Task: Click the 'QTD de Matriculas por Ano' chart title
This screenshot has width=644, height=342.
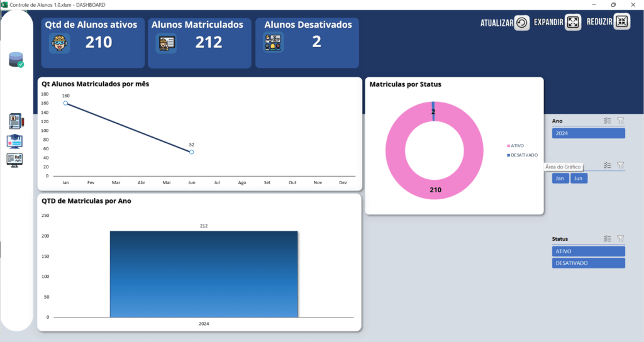Action: click(86, 201)
